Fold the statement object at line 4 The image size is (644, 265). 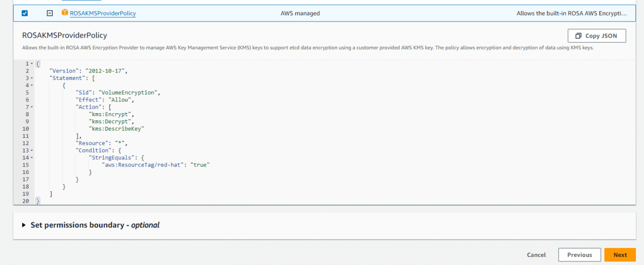click(x=32, y=85)
